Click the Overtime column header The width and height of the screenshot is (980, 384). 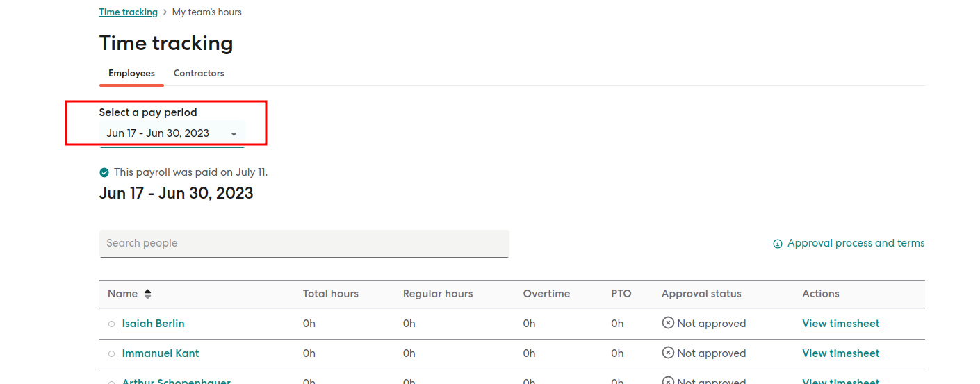coord(547,294)
